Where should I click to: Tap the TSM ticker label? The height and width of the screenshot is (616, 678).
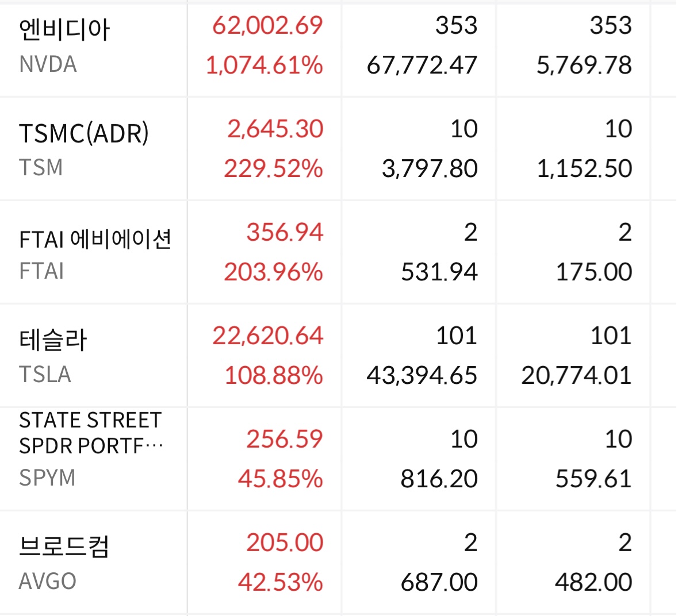pyautogui.click(x=41, y=168)
